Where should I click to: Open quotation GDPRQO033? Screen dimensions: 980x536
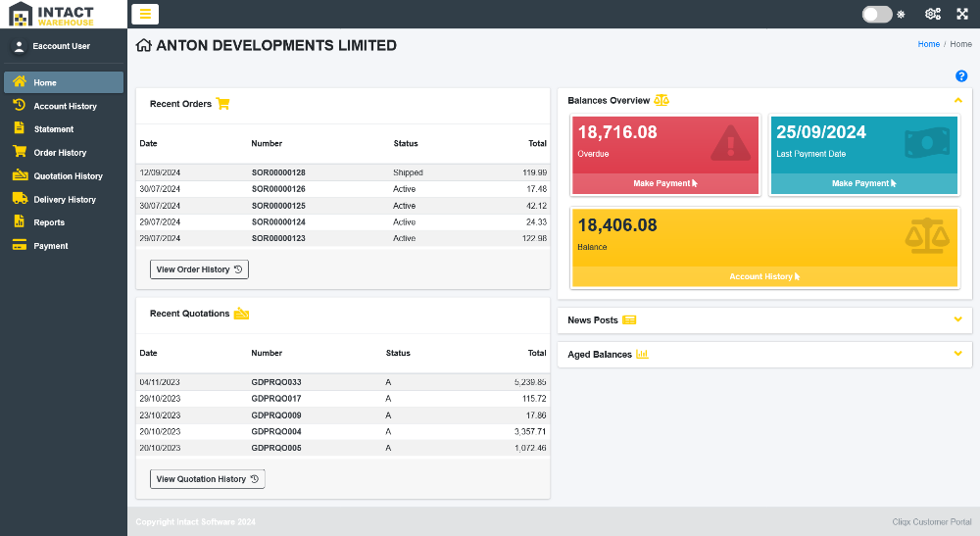click(x=276, y=382)
